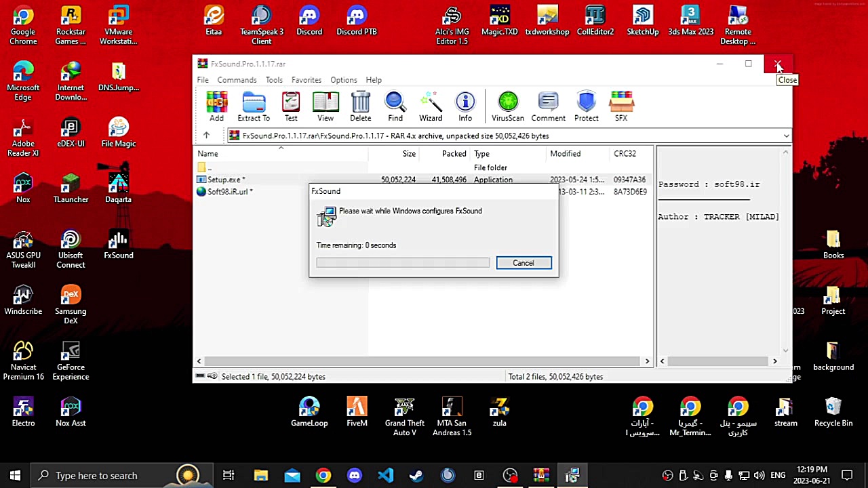Cancel the FxSound configuration dialog
Viewport: 868px width, 488px height.
point(524,263)
